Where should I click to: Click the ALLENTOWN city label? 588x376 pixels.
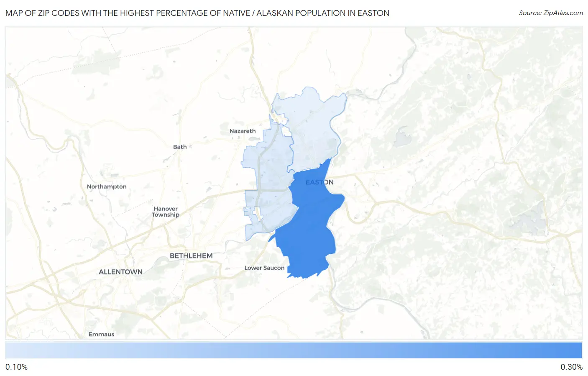tap(120, 272)
